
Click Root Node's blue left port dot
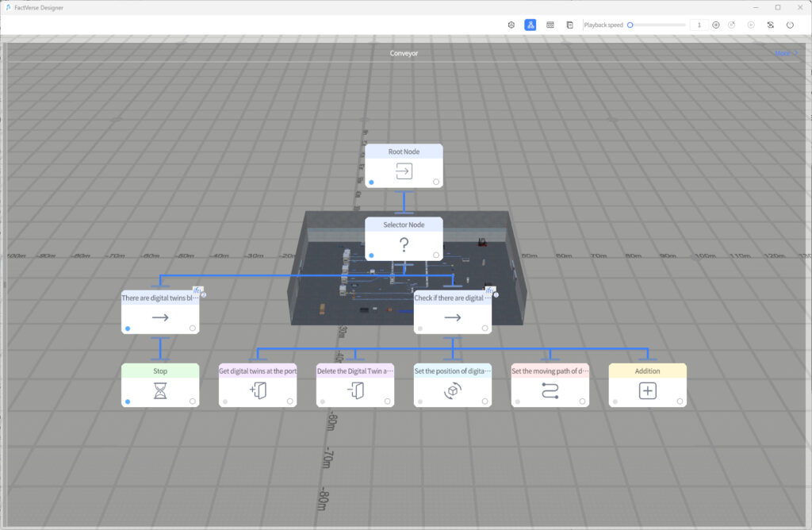coord(371,182)
